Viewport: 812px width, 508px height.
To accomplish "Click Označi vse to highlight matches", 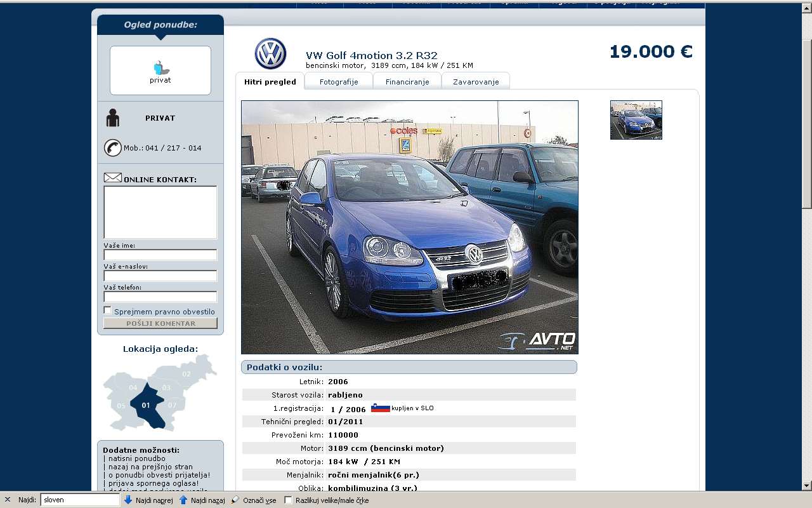I will point(254,500).
